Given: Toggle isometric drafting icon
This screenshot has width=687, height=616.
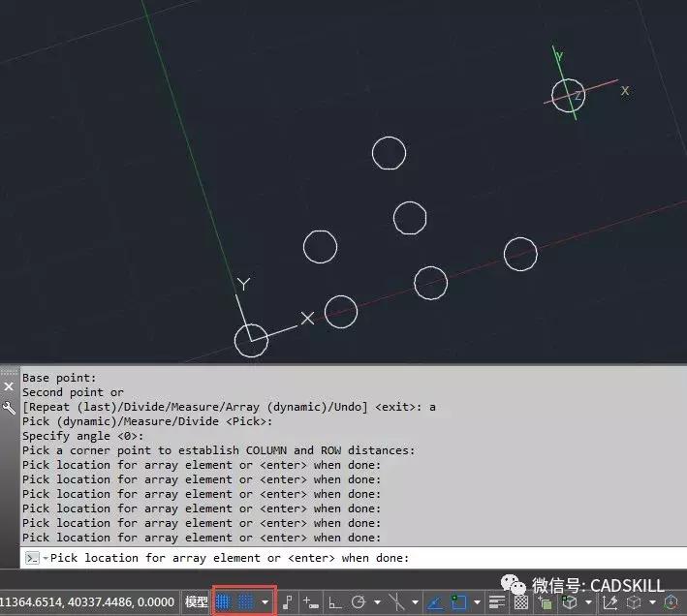Looking at the screenshot, I should coord(397,601).
